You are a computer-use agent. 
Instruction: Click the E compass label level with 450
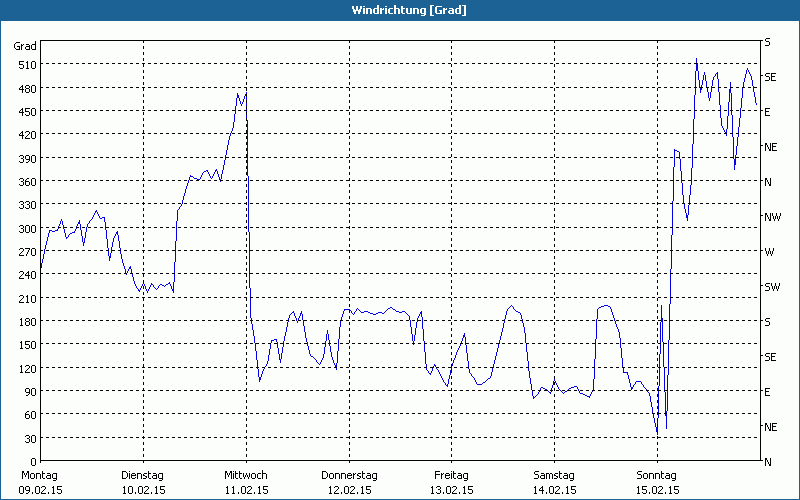tap(767, 112)
